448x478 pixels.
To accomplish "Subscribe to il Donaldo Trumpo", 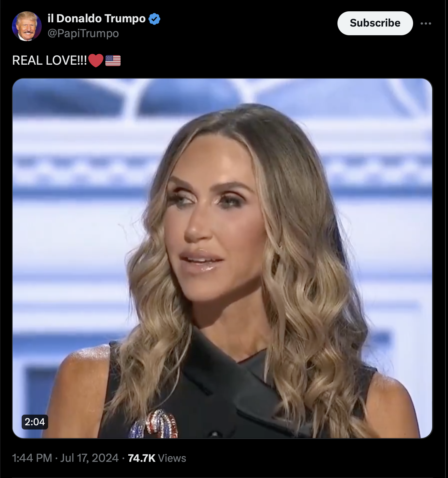I will coord(375,23).
